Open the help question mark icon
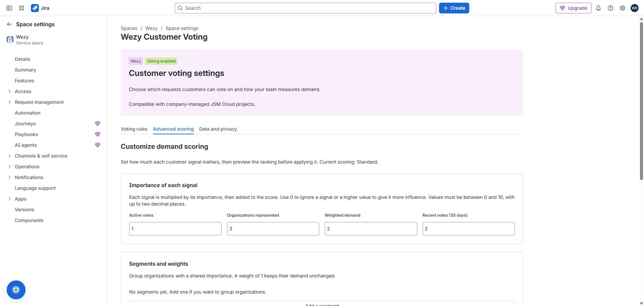Image resolution: width=644 pixels, height=306 pixels. coord(610,8)
